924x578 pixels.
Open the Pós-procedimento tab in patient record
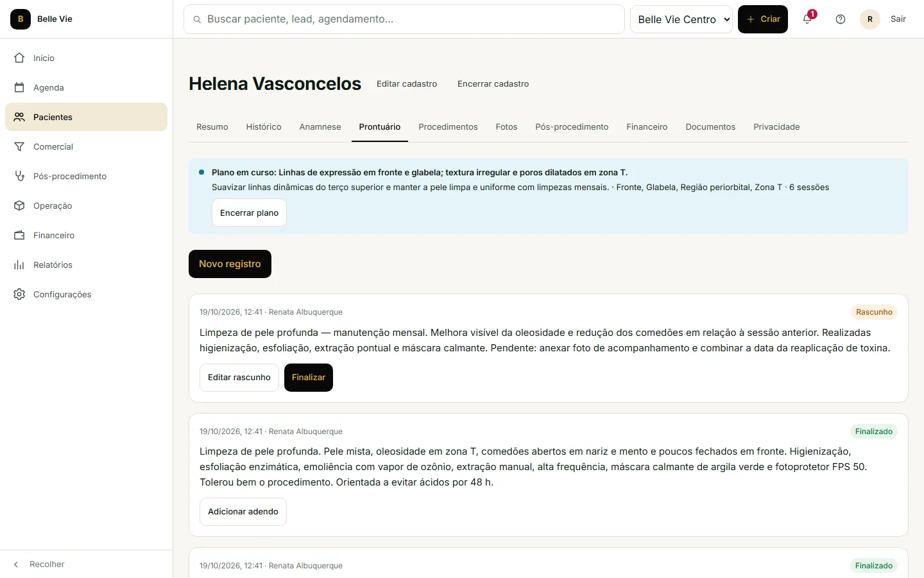[572, 127]
